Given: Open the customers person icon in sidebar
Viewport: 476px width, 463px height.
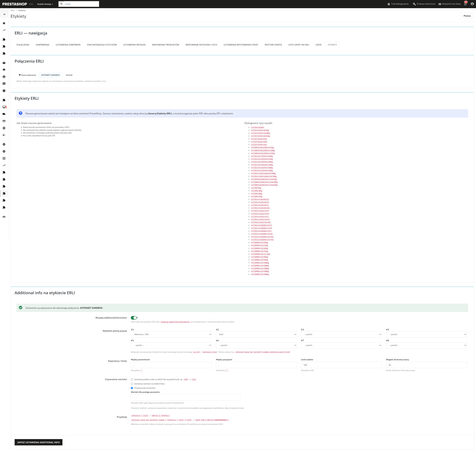Looking at the screenshot, I should (x=4, y=77).
